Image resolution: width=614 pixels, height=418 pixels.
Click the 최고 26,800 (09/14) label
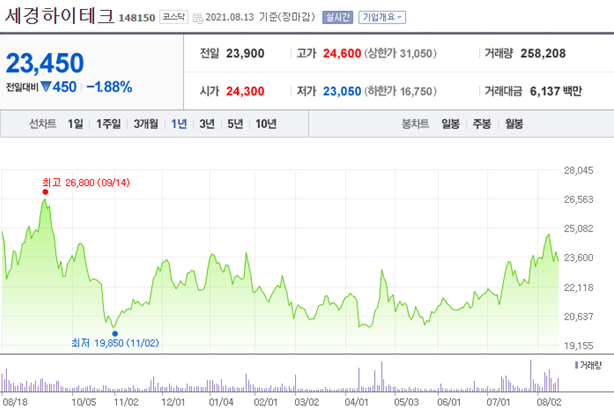(x=86, y=183)
